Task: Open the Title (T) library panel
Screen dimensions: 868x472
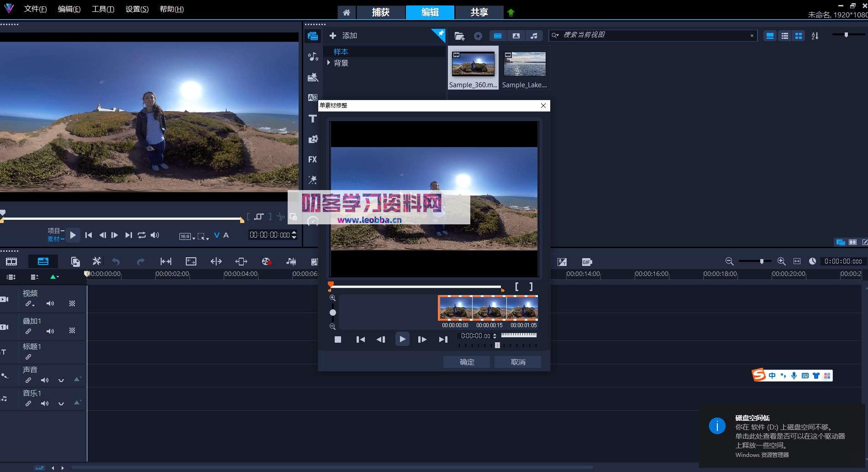Action: (x=312, y=119)
